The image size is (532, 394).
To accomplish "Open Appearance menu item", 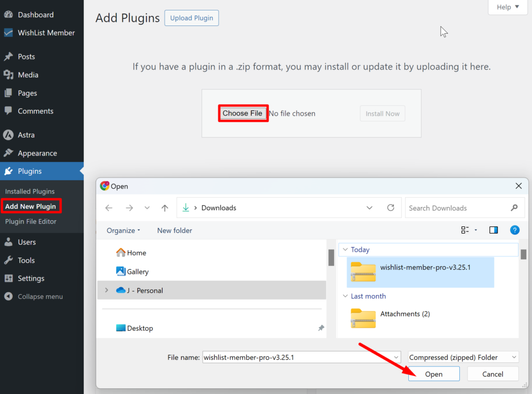I will tap(37, 153).
